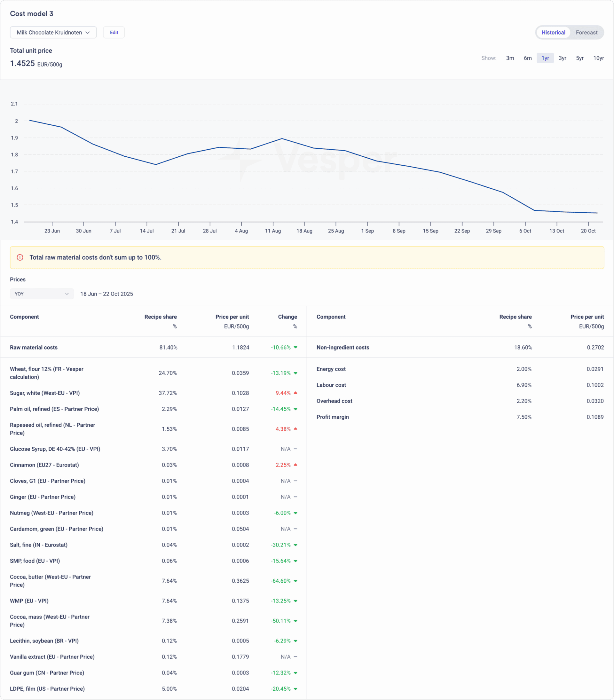The height and width of the screenshot is (700, 614).
Task: Select the Historical view toggle
Action: [553, 33]
